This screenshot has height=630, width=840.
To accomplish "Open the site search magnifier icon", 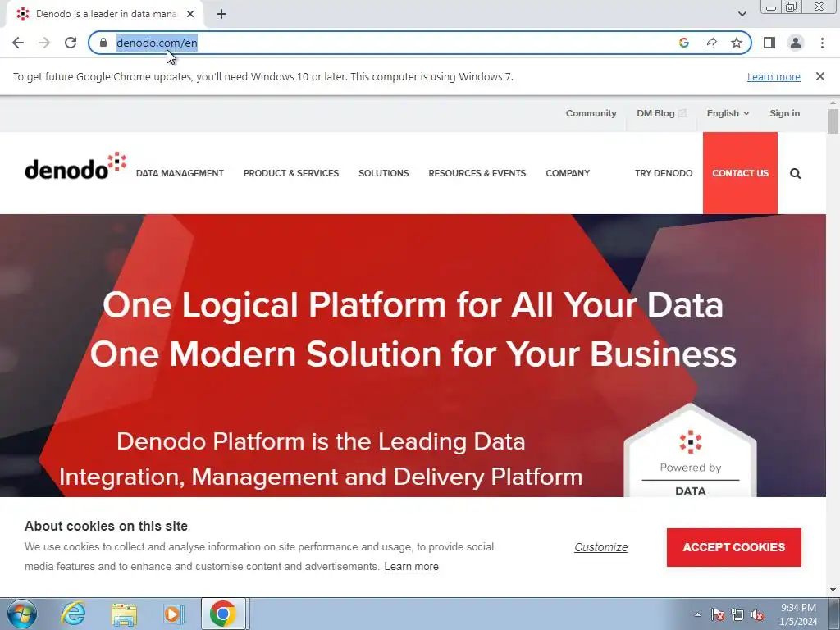I will point(796,173).
